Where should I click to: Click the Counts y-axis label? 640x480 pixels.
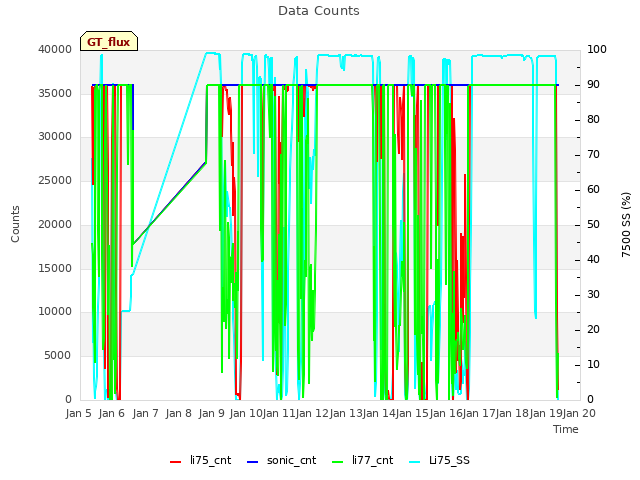pyautogui.click(x=15, y=224)
